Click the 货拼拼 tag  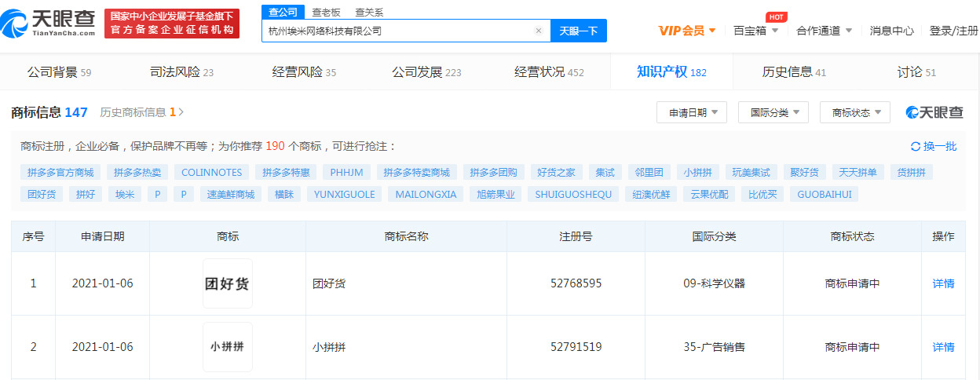(x=912, y=172)
